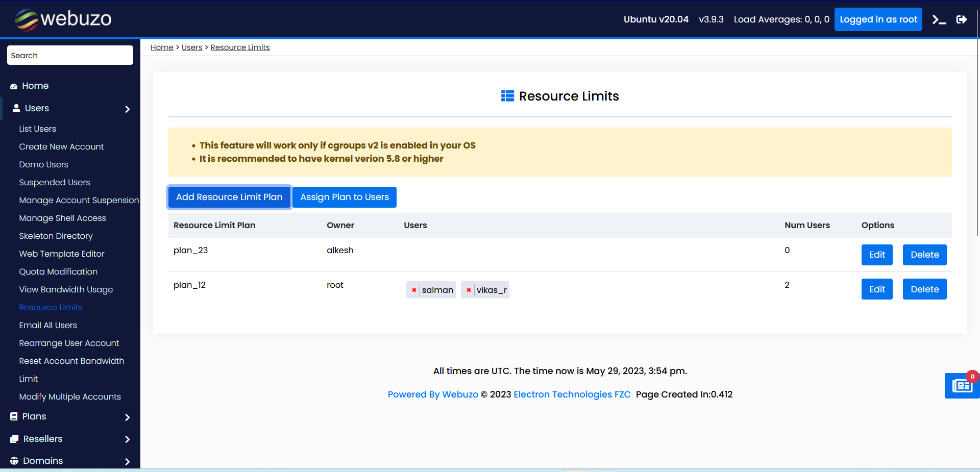Viewport: 980px width, 472px height.
Task: Go to Manage Shell Access
Action: [x=62, y=218]
